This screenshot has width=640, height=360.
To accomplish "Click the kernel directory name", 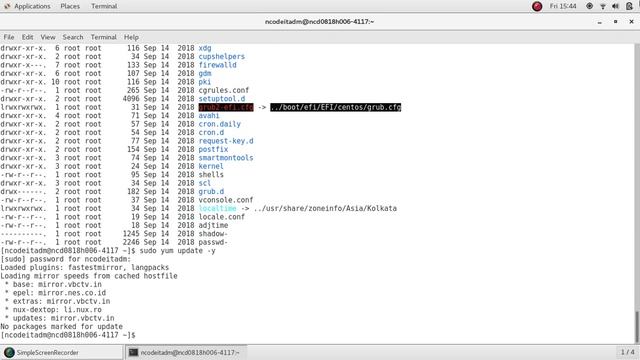I will coord(211,167).
